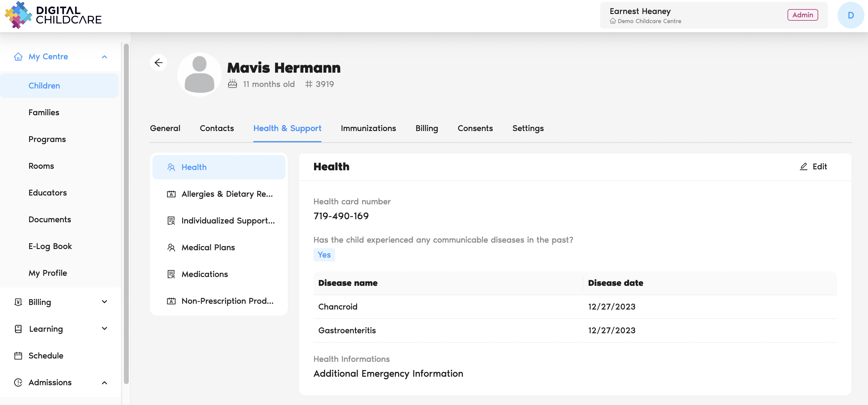
Task: Click the Schedule calendar icon in sidebar
Action: click(x=18, y=356)
